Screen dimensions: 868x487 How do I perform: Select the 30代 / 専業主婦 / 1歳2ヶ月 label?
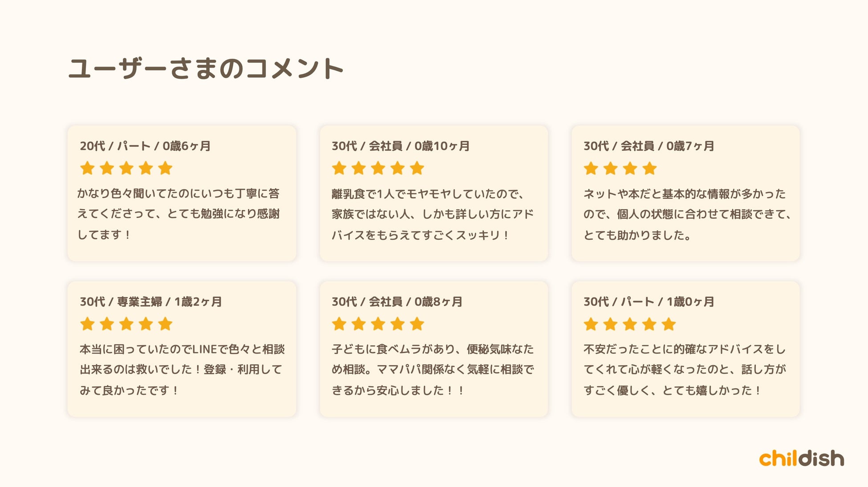coord(151,302)
